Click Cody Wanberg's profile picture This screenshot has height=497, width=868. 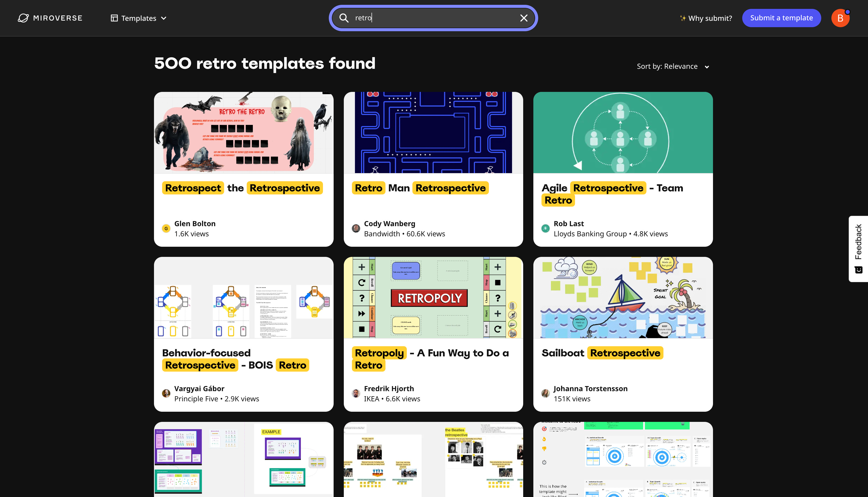355,228
